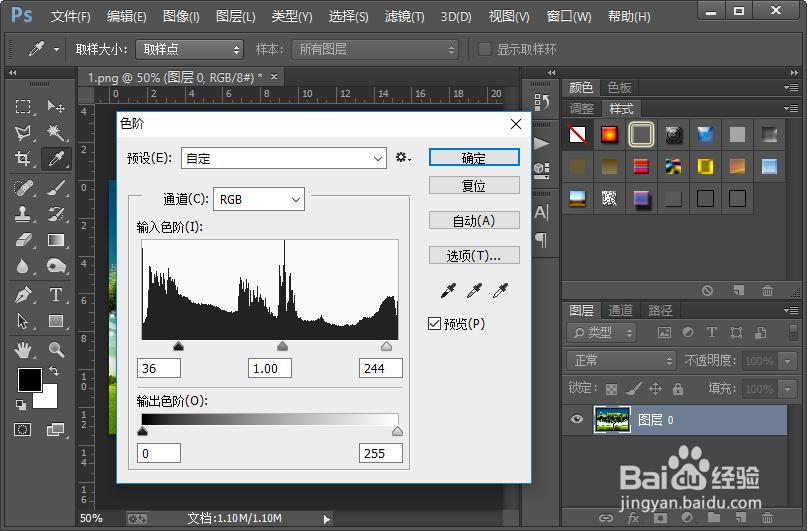Select the History Brush tool
The height and width of the screenshot is (531, 807).
tap(56, 214)
